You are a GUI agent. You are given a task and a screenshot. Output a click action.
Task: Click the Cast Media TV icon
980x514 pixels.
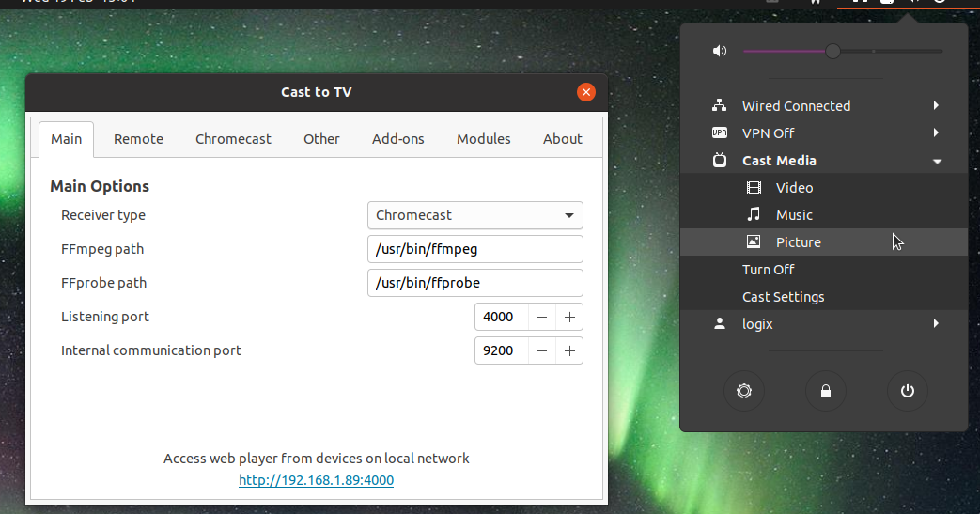click(720, 160)
